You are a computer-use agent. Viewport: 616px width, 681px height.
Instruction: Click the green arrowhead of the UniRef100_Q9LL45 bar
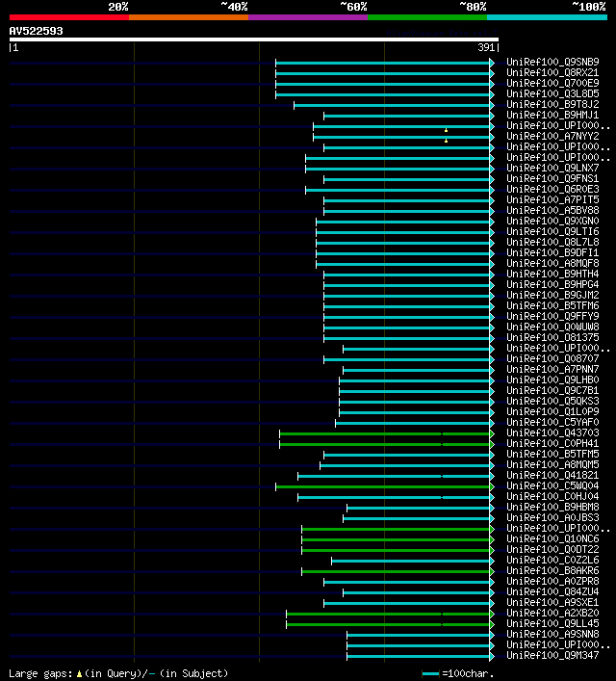492,624
